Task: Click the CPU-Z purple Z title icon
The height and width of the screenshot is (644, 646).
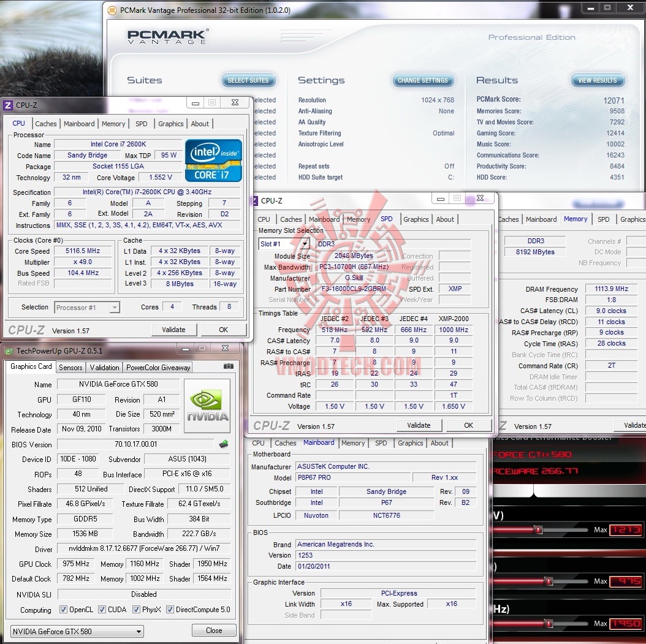Action: tap(8, 105)
